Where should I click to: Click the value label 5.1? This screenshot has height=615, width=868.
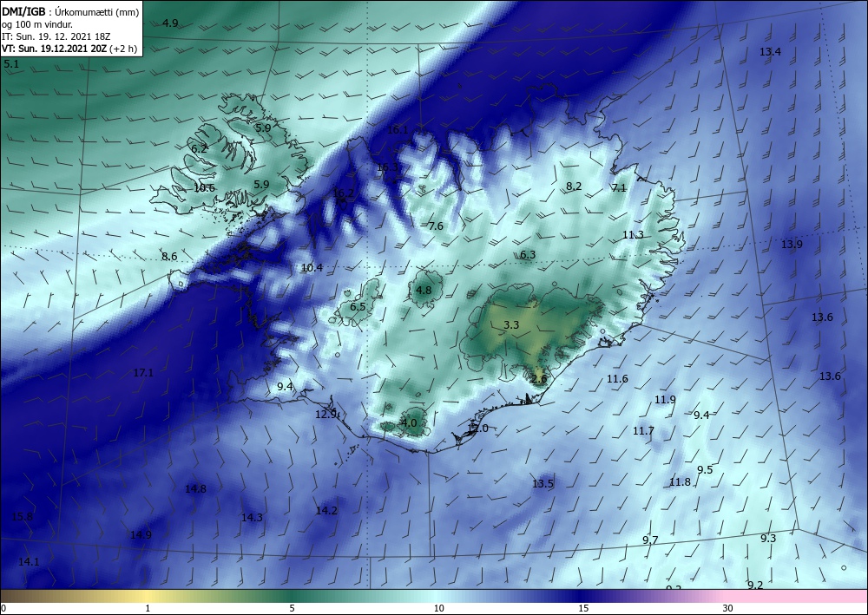click(11, 64)
